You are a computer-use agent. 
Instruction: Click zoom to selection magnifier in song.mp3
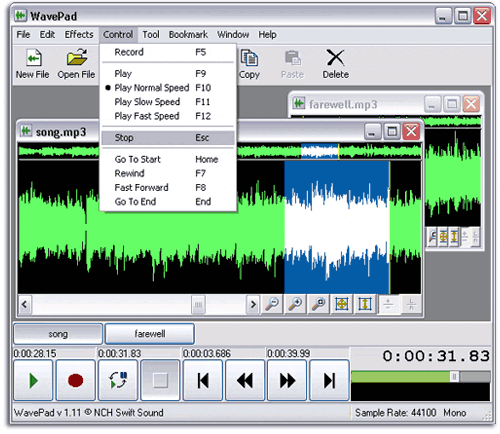click(318, 304)
